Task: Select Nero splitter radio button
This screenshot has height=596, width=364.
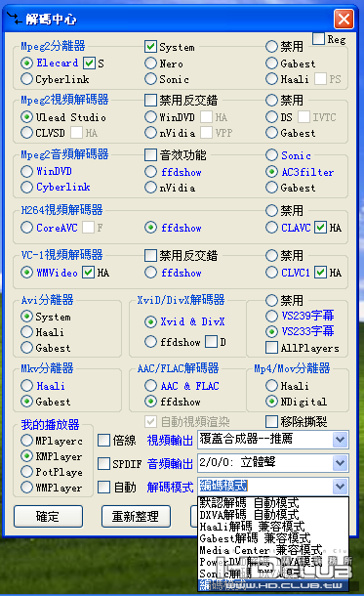Action: tap(150, 64)
